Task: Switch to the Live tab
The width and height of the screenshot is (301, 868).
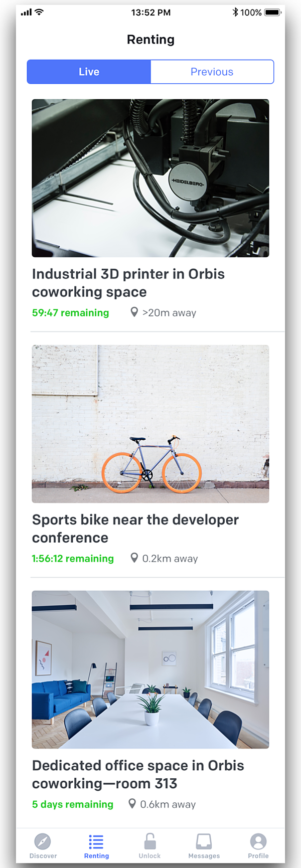Action: click(x=89, y=72)
